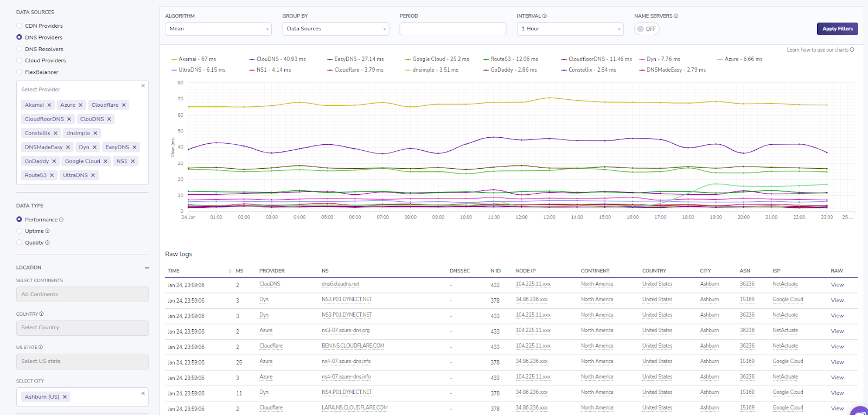The height and width of the screenshot is (415, 868).
Task: Click the Period input field
Action: (x=453, y=29)
